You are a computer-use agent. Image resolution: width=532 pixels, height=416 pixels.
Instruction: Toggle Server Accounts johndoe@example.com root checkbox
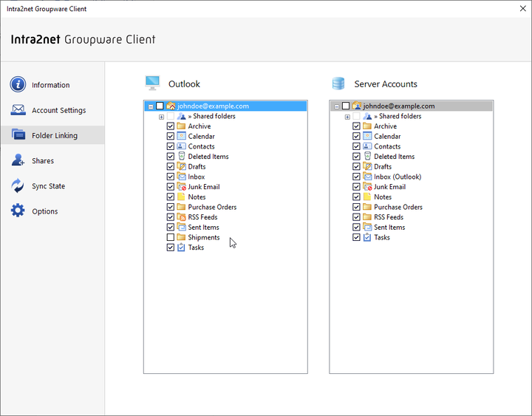pos(346,106)
